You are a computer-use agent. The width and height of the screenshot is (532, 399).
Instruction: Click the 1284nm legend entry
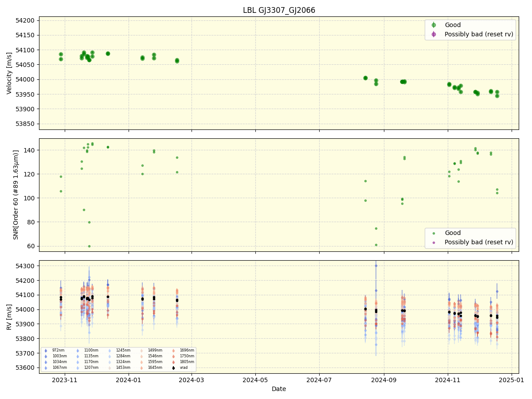click(123, 356)
